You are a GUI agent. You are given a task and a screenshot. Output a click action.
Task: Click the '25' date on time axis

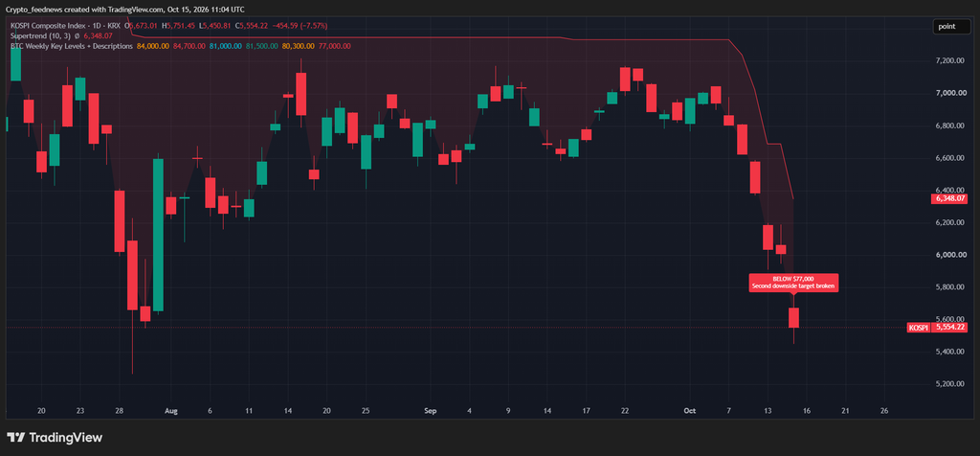(x=366, y=411)
